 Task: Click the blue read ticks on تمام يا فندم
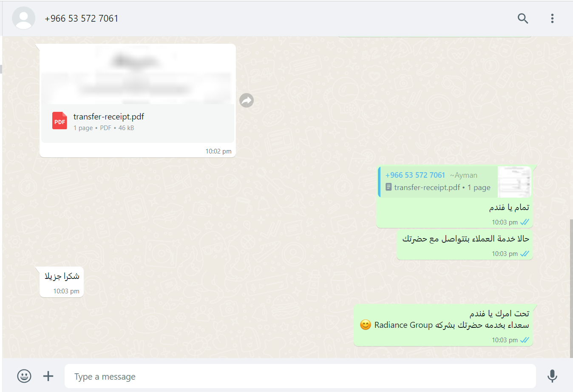(x=525, y=222)
